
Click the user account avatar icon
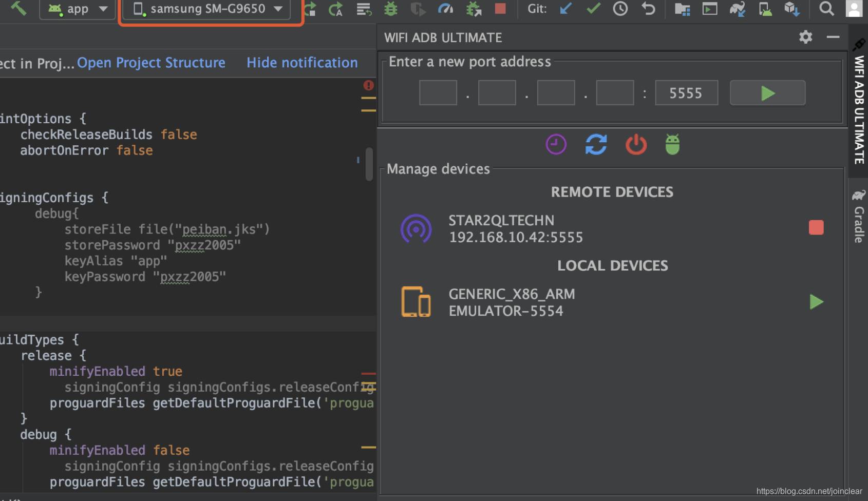click(x=854, y=8)
